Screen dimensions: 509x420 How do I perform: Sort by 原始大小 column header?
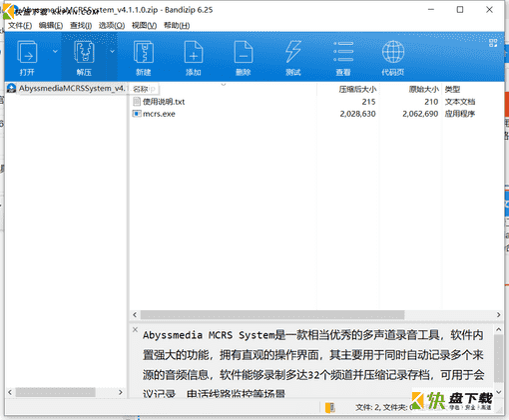click(x=424, y=89)
